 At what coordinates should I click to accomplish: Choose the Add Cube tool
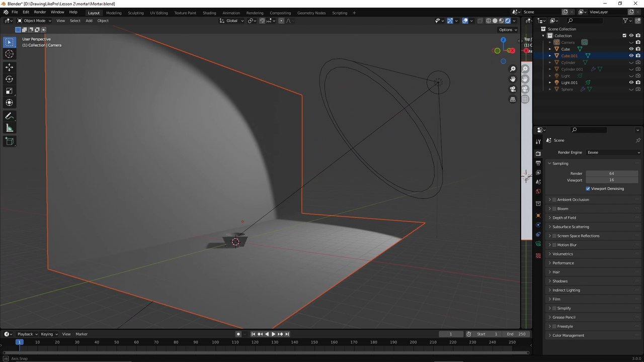[x=9, y=141]
